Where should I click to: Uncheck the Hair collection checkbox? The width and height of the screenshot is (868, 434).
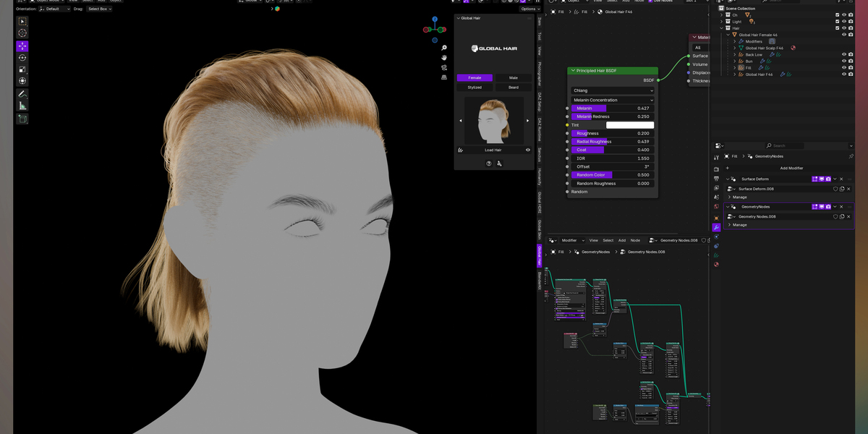pos(837,27)
